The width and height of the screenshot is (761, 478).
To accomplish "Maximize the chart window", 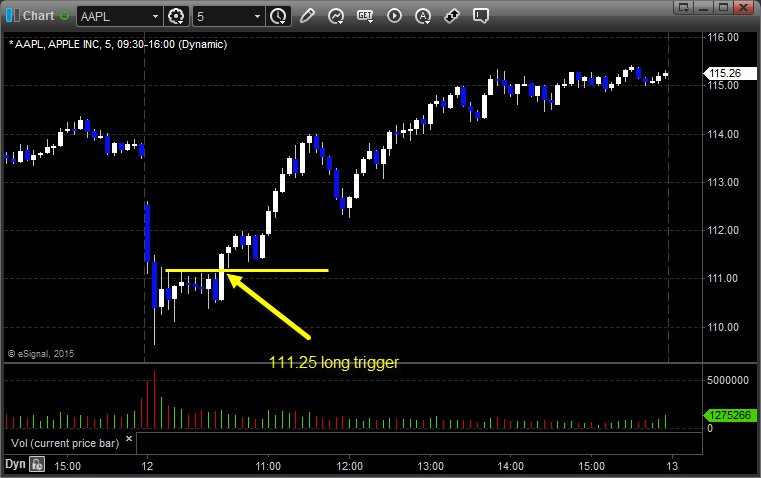I will (x=723, y=7).
